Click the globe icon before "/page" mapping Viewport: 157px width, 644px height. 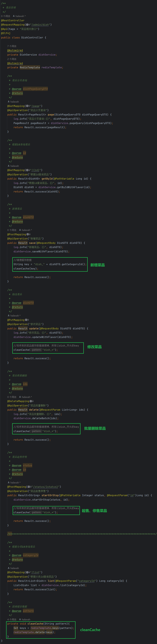pos(27,106)
